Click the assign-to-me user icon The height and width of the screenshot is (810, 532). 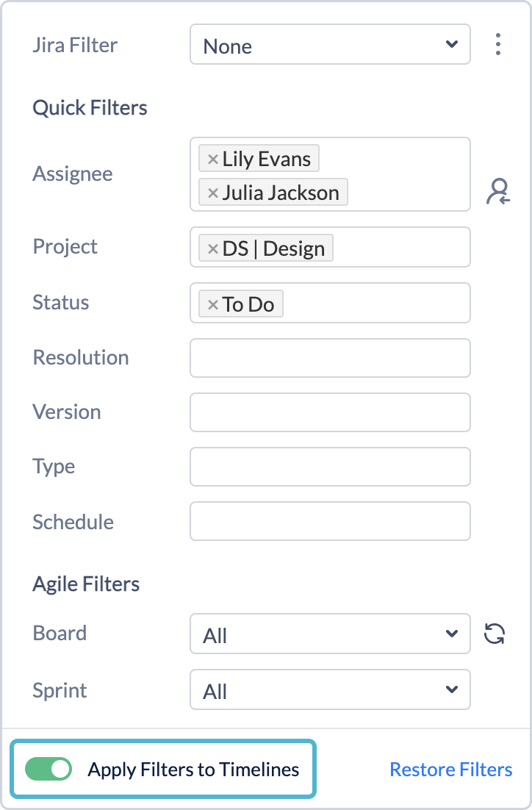pyautogui.click(x=498, y=191)
